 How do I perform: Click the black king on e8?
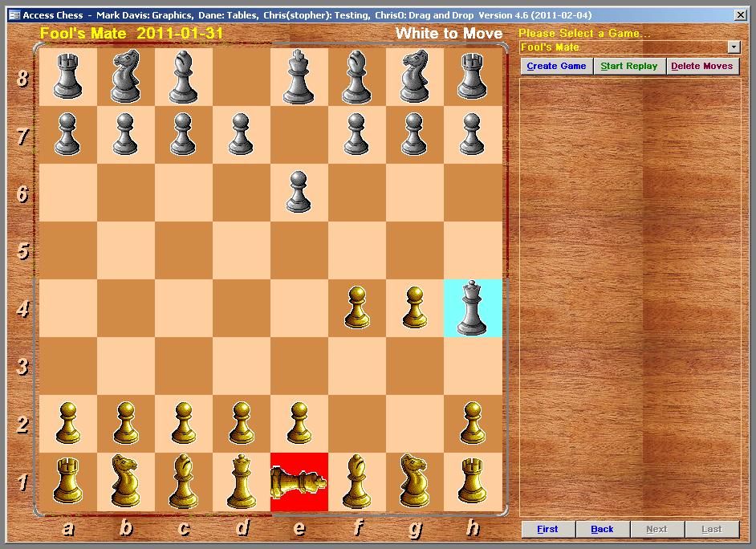(299, 76)
